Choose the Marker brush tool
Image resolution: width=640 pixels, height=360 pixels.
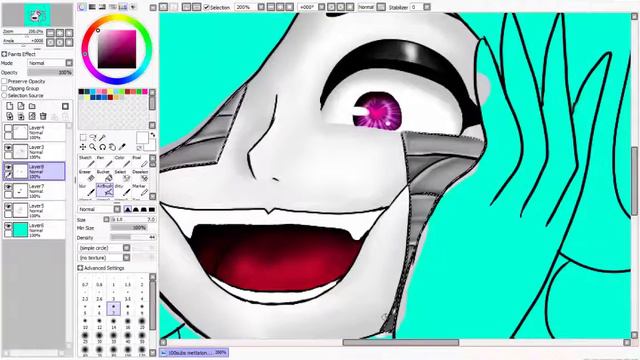pos(140,190)
